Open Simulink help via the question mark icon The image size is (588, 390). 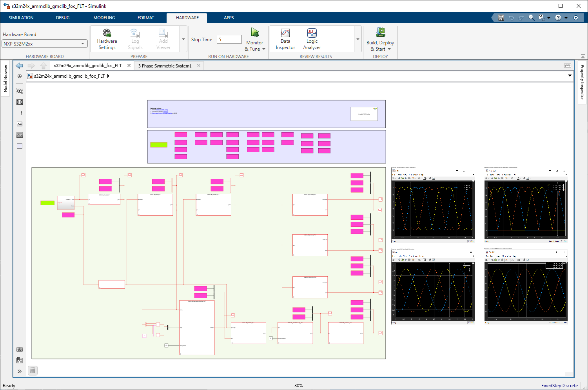pyautogui.click(x=558, y=18)
